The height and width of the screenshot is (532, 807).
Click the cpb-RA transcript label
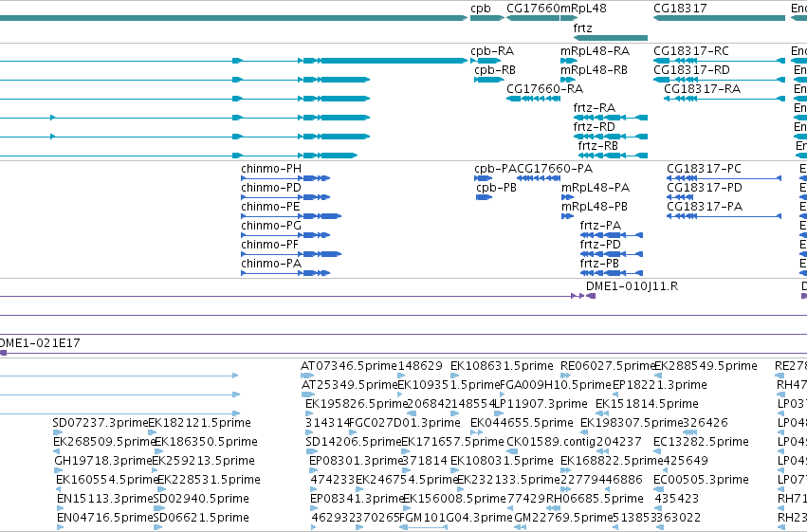click(x=492, y=51)
